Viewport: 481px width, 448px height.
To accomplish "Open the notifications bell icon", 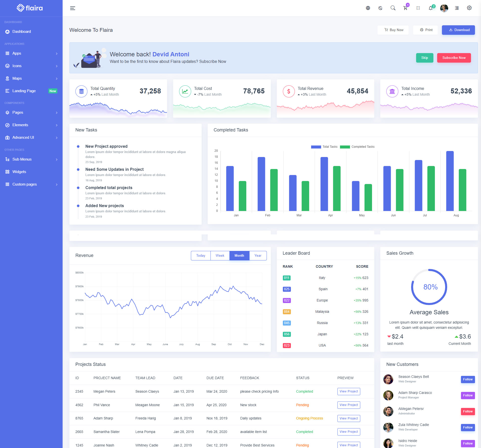I will click(x=430, y=8).
